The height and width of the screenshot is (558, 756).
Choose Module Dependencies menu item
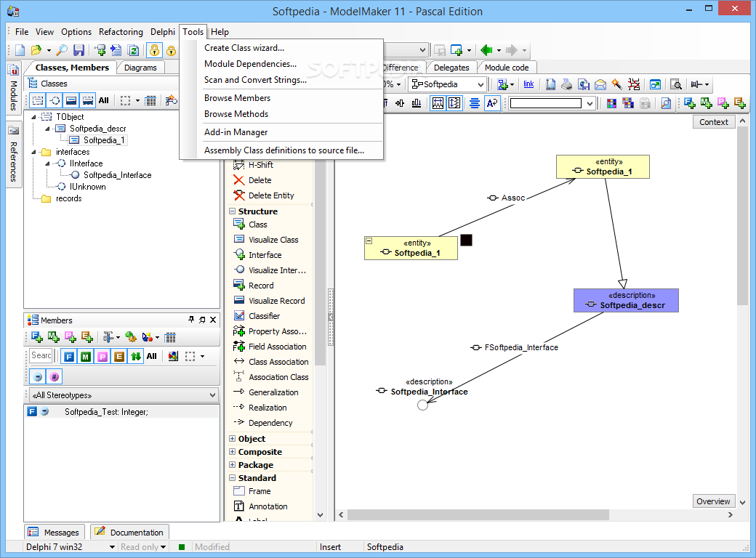[x=250, y=64]
